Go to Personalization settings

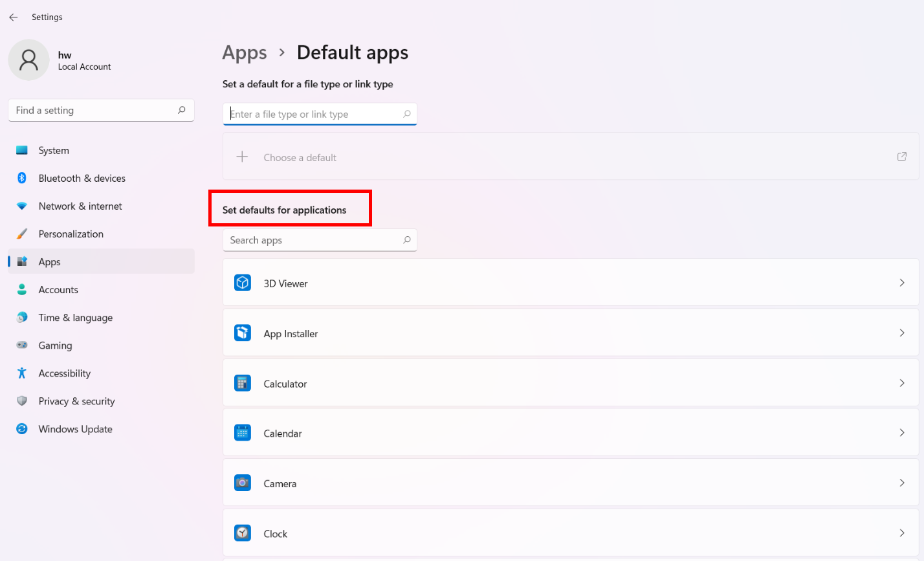[x=101, y=234]
